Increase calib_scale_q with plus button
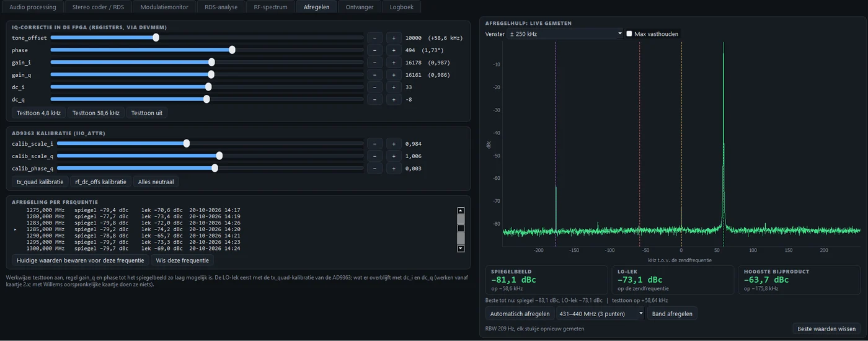868x341 pixels. pos(394,156)
